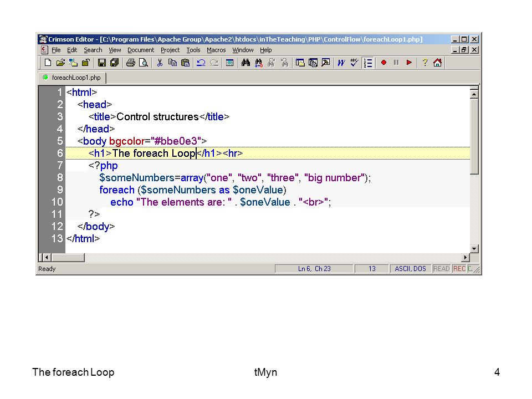Open the Document menu
Viewport: 532px width, 399px height.
click(x=141, y=50)
